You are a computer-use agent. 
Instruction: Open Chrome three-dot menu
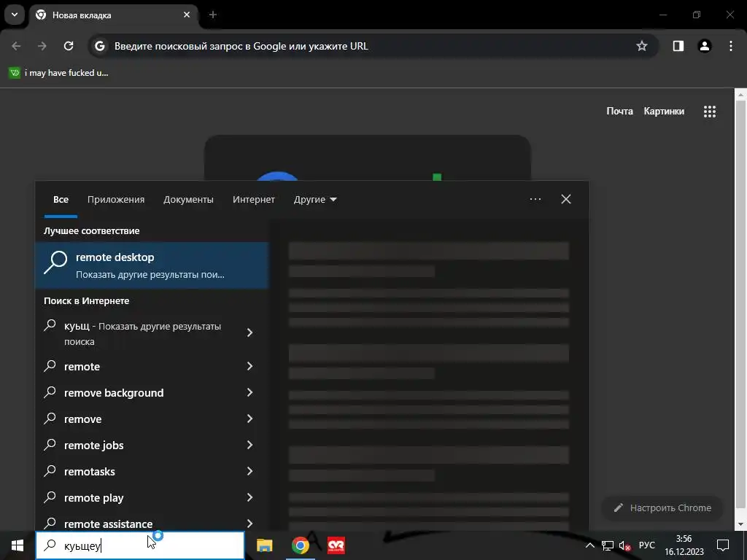tap(731, 46)
